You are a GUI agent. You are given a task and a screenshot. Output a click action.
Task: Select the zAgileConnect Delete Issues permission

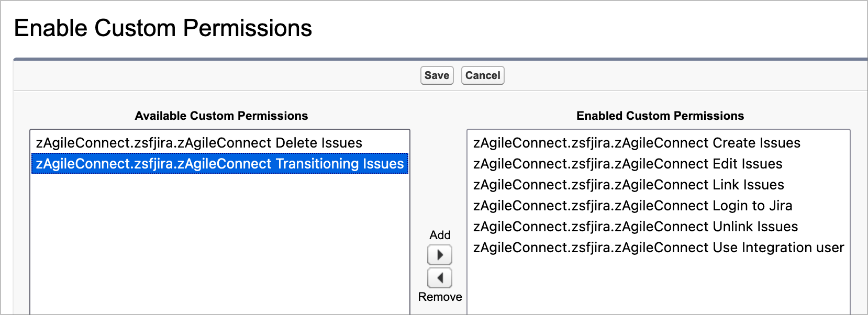click(199, 143)
